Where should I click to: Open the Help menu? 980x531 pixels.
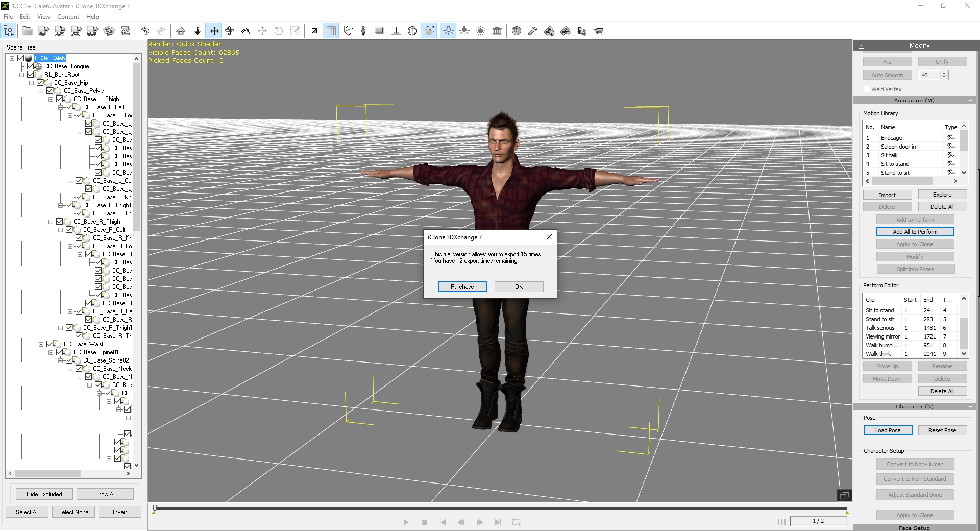coord(92,17)
